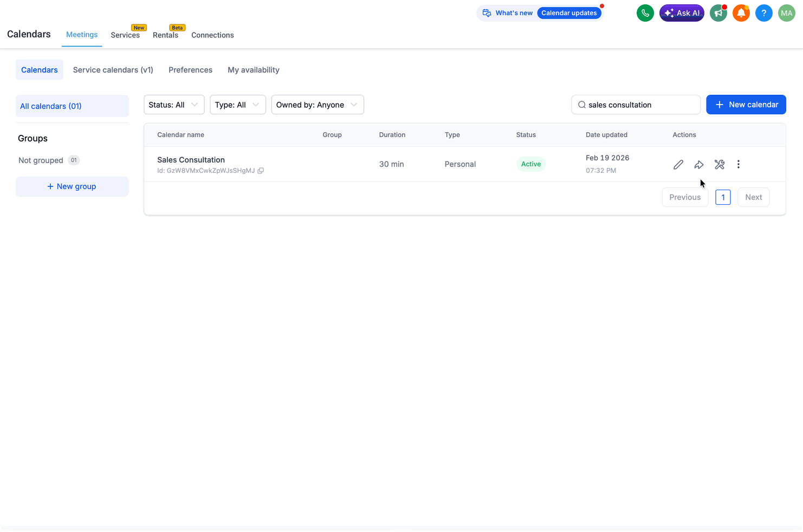Open the three-dot more actions menu
The height and width of the screenshot is (532, 803).
(739, 165)
